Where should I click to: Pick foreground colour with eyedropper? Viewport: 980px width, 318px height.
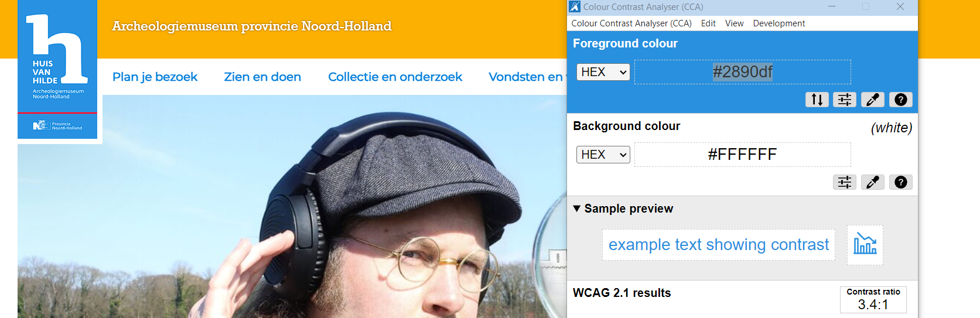click(x=873, y=100)
